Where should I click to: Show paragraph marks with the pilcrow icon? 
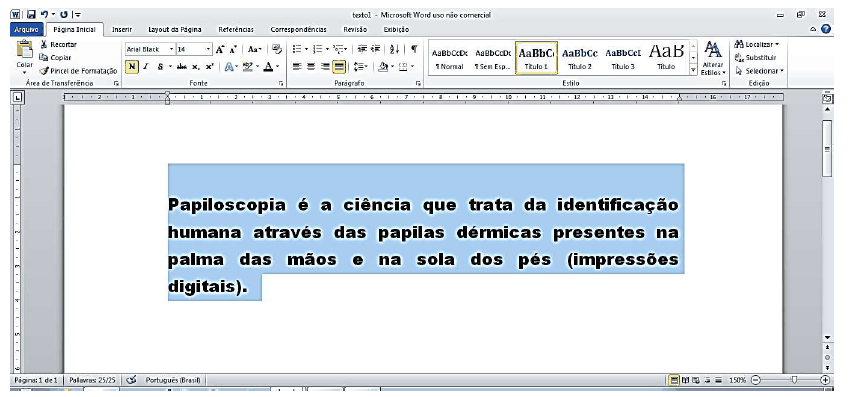414,49
